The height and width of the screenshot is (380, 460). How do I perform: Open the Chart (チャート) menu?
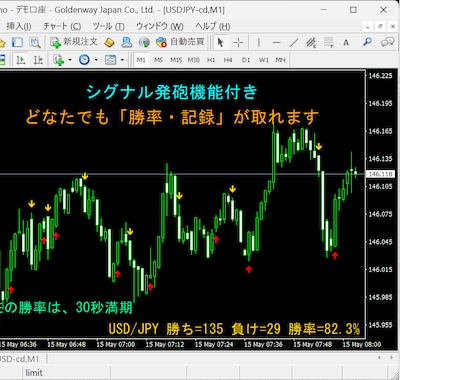[x=62, y=26]
